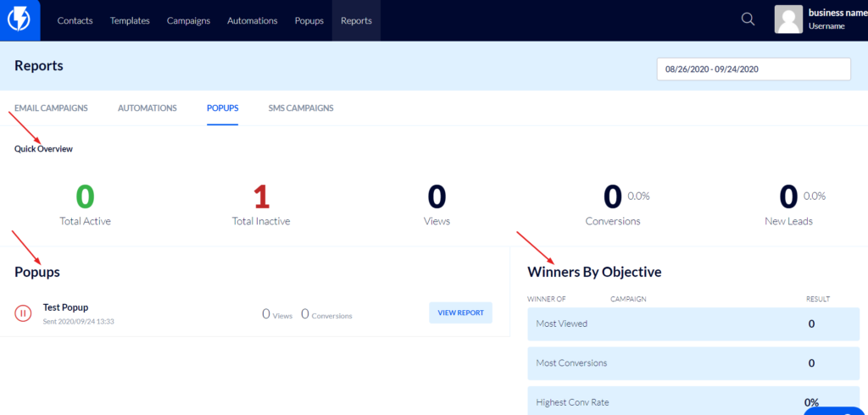The width and height of the screenshot is (868, 415).
Task: Switch to the Email Campaigns tab
Action: click(x=51, y=108)
